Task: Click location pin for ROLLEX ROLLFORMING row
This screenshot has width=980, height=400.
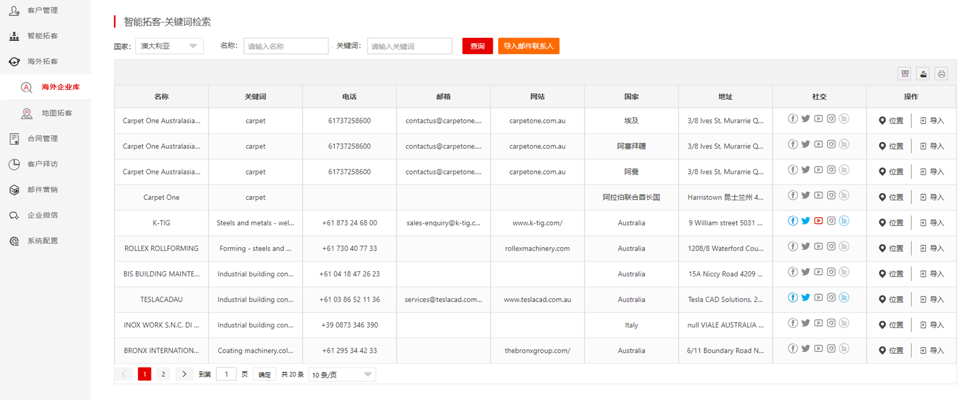Action: 882,248
